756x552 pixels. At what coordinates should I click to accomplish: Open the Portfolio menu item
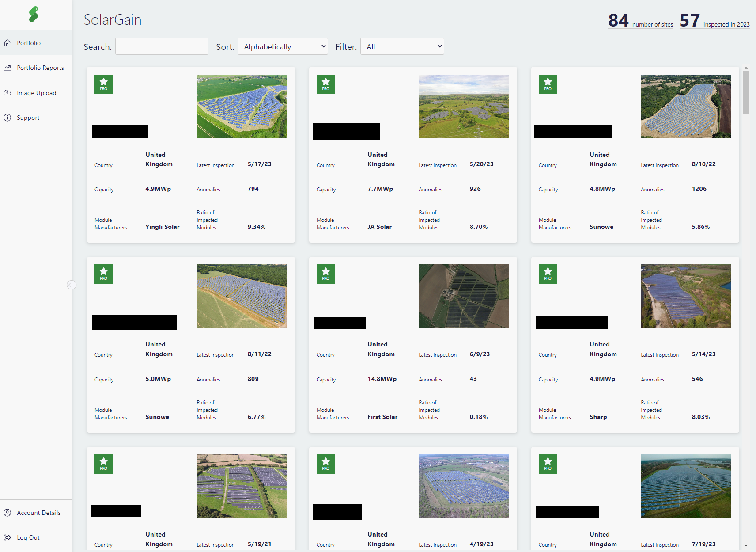tap(36, 43)
